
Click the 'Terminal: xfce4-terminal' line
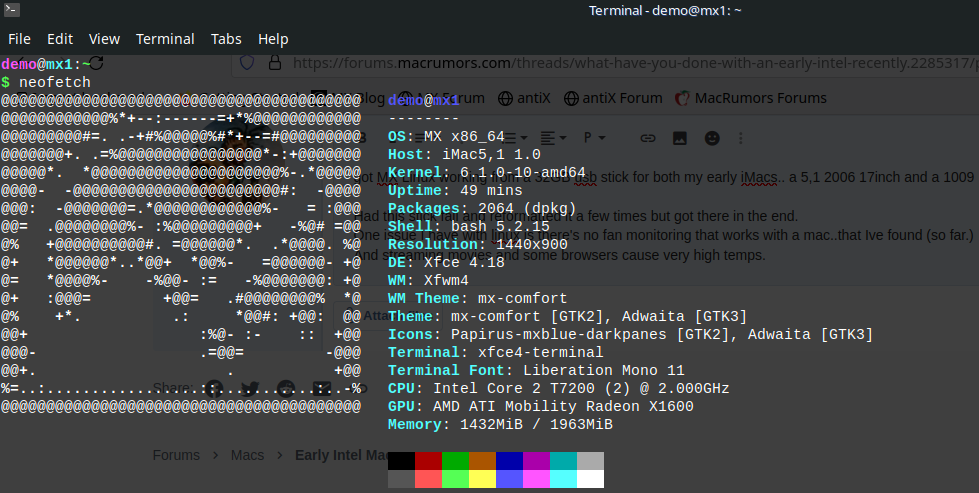tap(496, 353)
